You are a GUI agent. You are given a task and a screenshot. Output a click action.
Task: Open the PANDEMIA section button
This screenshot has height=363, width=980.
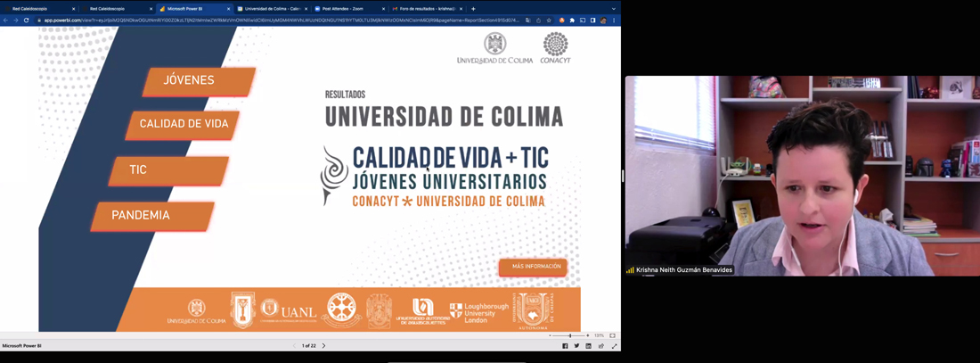pyautogui.click(x=151, y=216)
